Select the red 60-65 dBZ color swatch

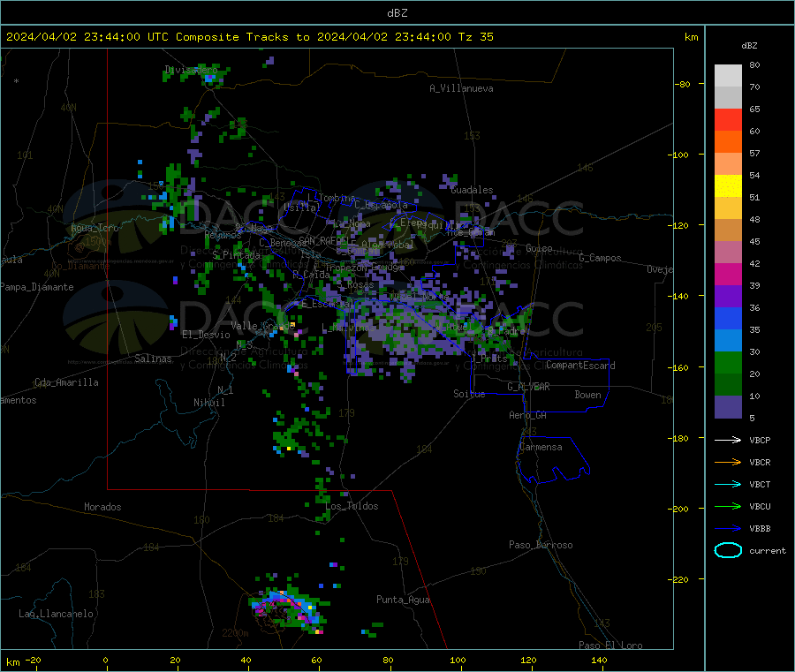(x=728, y=119)
